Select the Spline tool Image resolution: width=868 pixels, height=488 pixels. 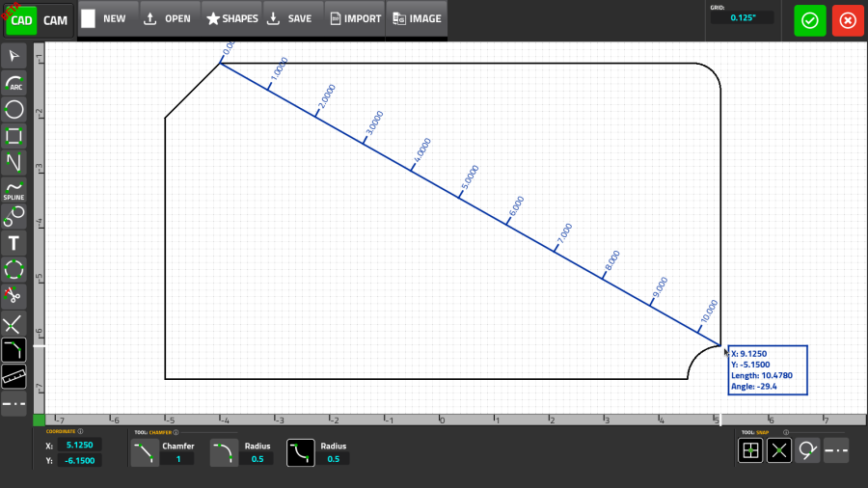[14, 190]
